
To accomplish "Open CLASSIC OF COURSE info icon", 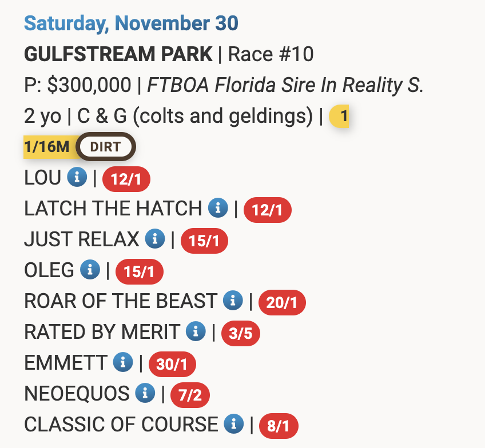I will coord(234,424).
